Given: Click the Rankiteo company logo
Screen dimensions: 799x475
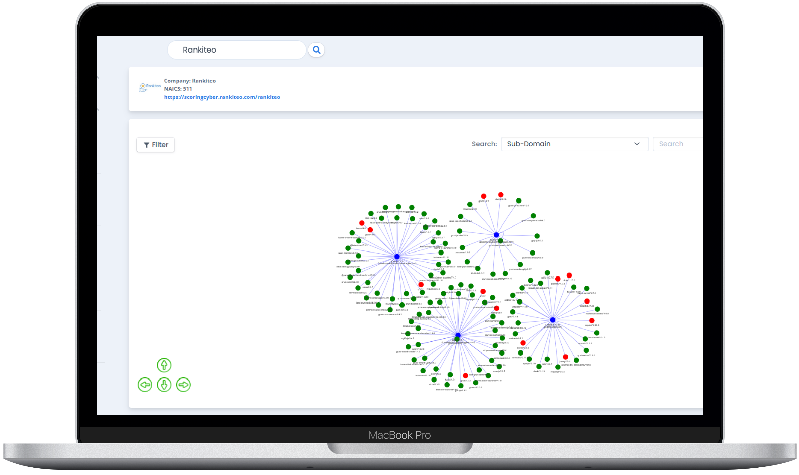Looking at the screenshot, I should coord(148,88).
